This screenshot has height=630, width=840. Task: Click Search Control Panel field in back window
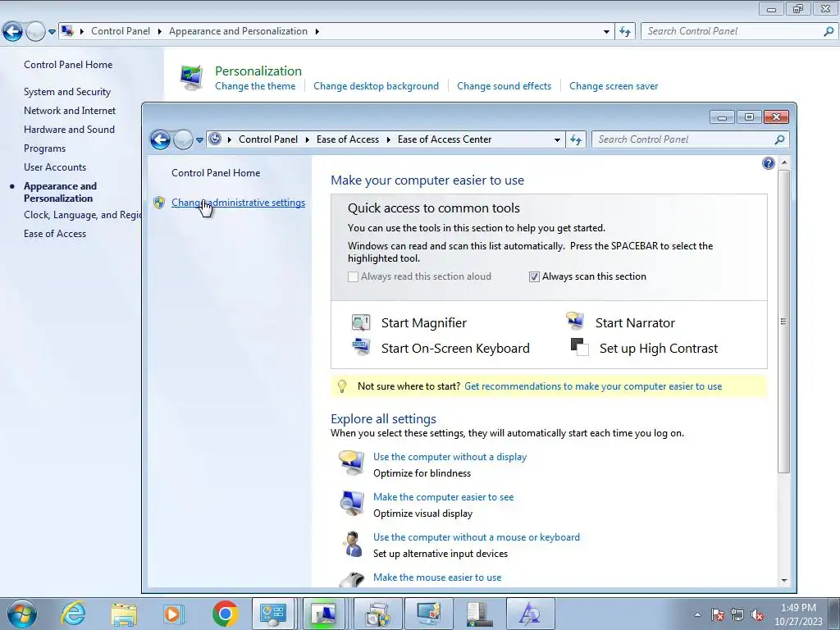[732, 32]
